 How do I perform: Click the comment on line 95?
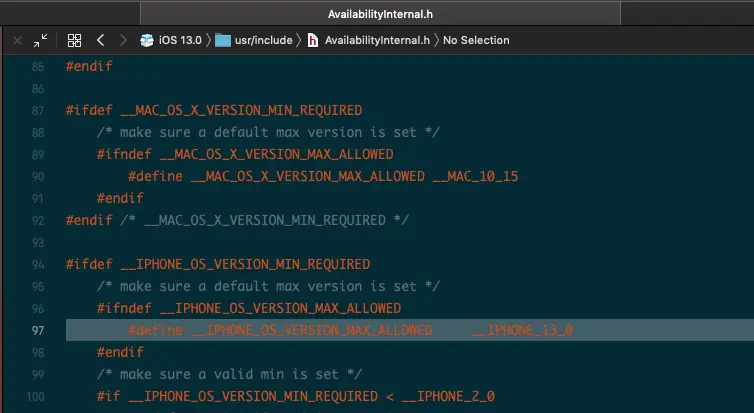click(x=268, y=287)
